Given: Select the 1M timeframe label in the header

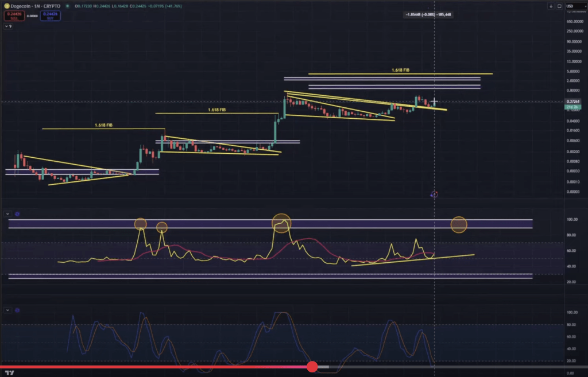Looking at the screenshot, I should click(x=36, y=6).
